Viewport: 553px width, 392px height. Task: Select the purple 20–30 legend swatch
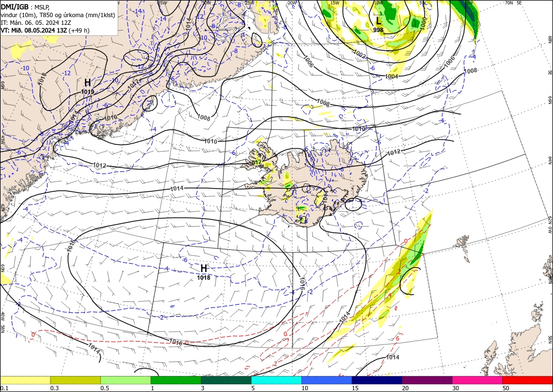pos(427,380)
